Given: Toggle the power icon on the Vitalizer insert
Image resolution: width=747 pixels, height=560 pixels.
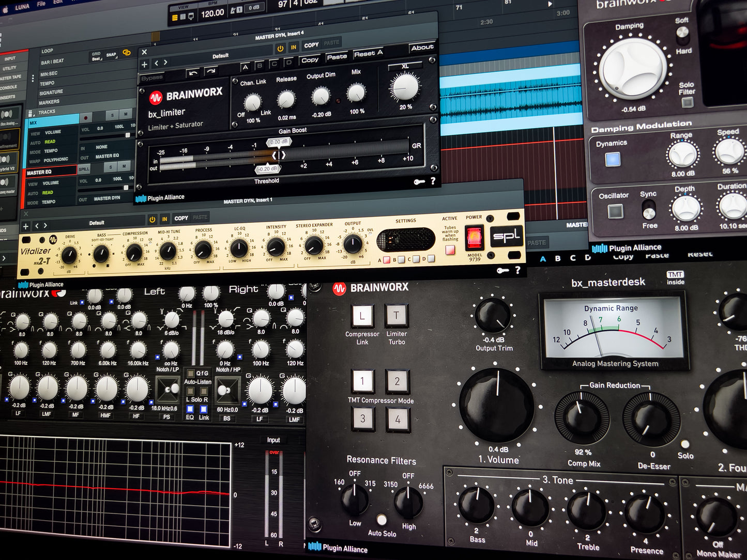Looking at the screenshot, I should (x=152, y=220).
